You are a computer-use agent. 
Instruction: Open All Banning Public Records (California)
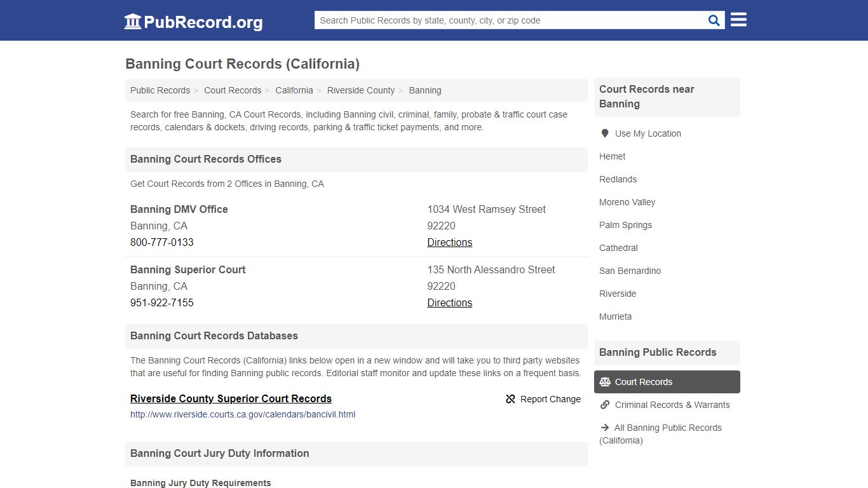click(661, 434)
